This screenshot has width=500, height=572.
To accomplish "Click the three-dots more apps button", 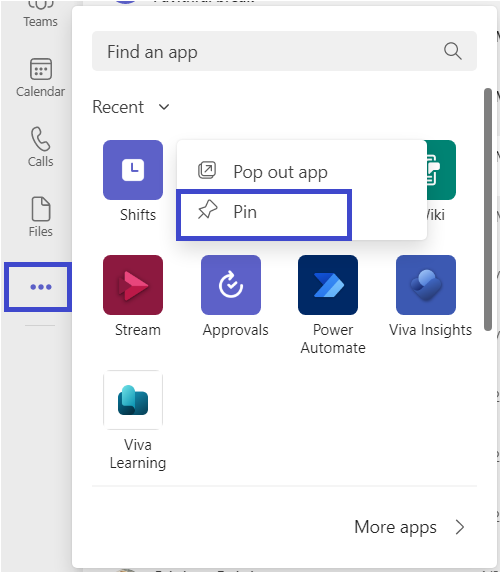I will point(41,287).
